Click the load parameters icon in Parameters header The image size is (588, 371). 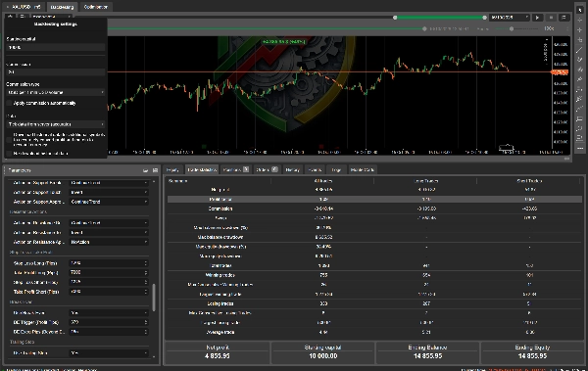tap(145, 170)
